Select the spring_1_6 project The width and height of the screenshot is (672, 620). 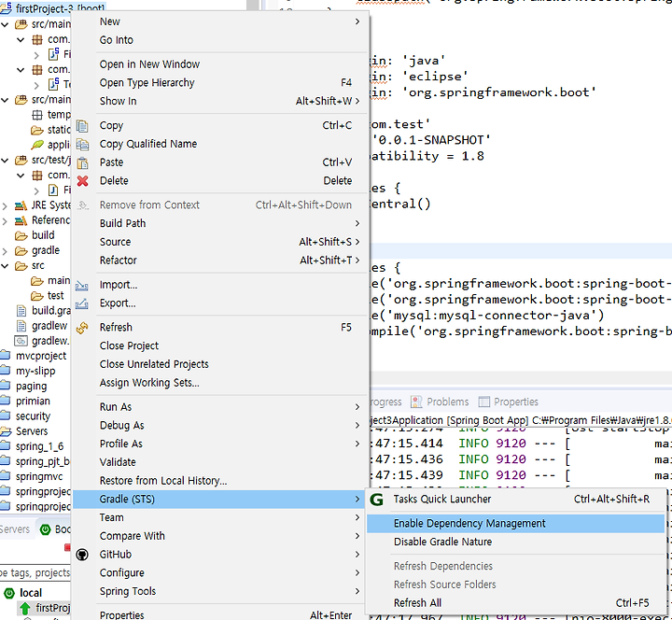[x=39, y=446]
